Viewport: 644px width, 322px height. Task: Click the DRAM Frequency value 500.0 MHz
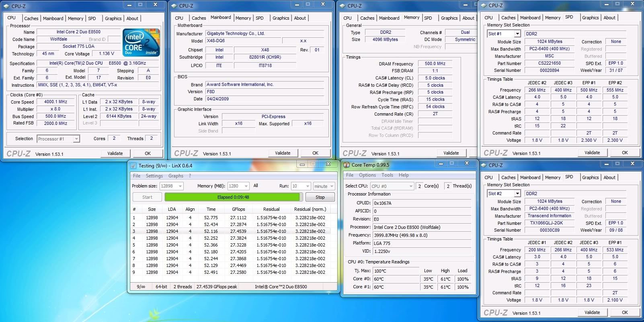point(435,63)
